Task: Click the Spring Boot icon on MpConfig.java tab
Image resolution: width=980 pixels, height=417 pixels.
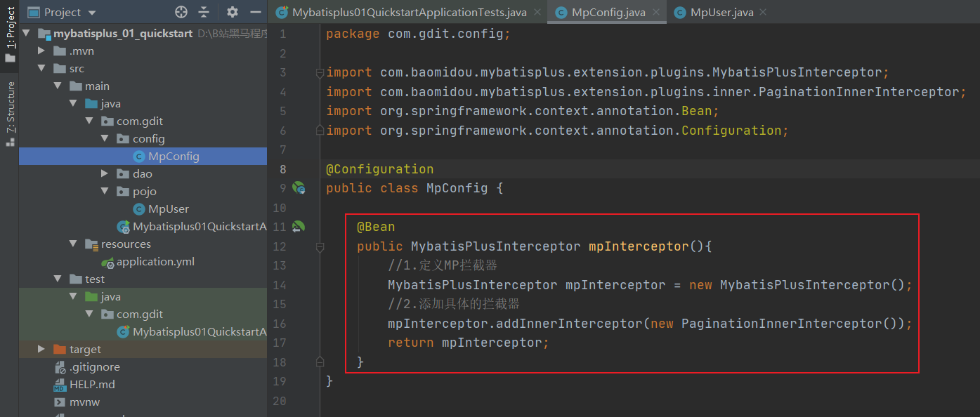Action: click(x=561, y=12)
